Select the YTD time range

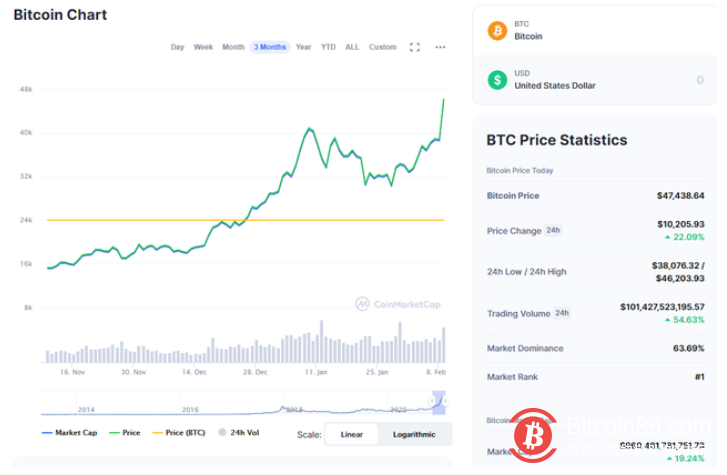(x=328, y=47)
